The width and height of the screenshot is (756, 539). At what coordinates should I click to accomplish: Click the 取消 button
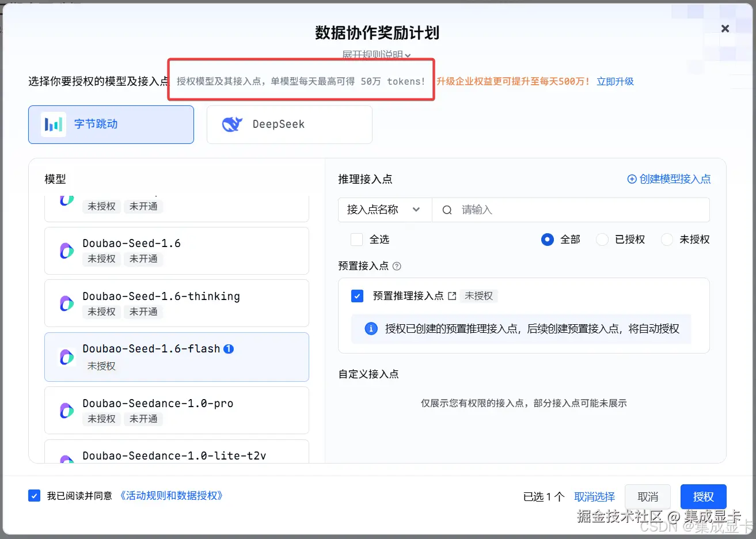point(648,496)
